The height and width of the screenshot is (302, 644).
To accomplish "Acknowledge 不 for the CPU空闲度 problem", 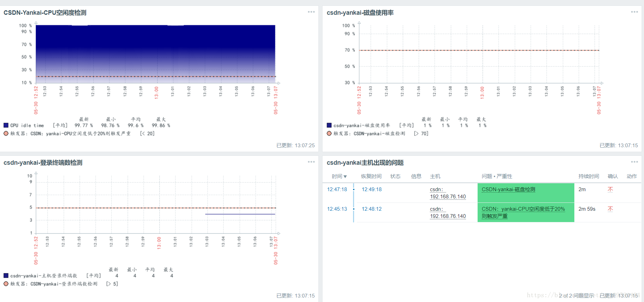I will 610,209.
